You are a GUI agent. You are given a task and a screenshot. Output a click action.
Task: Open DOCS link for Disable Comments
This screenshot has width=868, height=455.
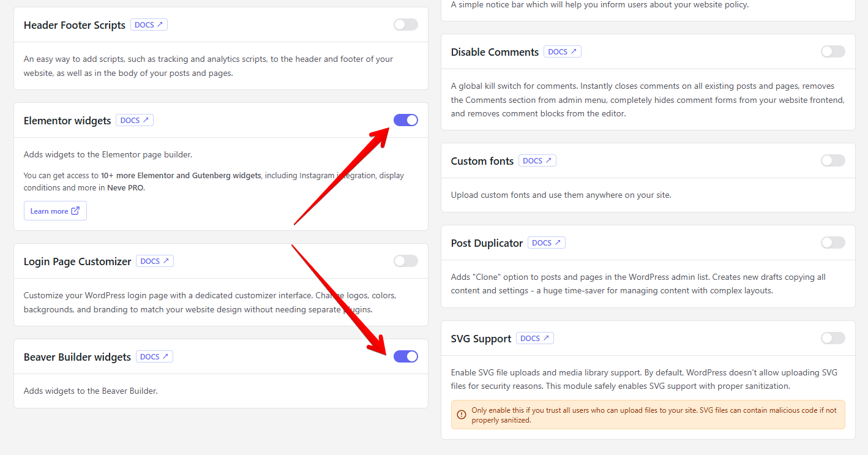pyautogui.click(x=563, y=52)
